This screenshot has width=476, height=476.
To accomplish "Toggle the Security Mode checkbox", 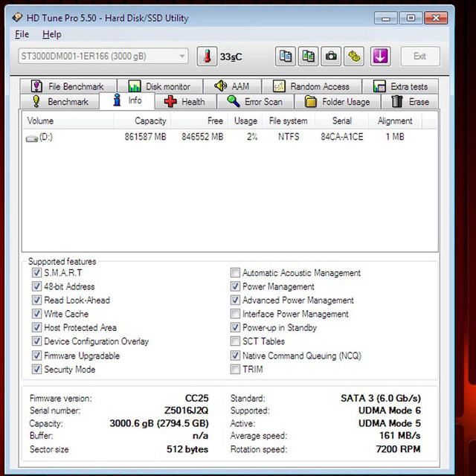I will pos(36,369).
